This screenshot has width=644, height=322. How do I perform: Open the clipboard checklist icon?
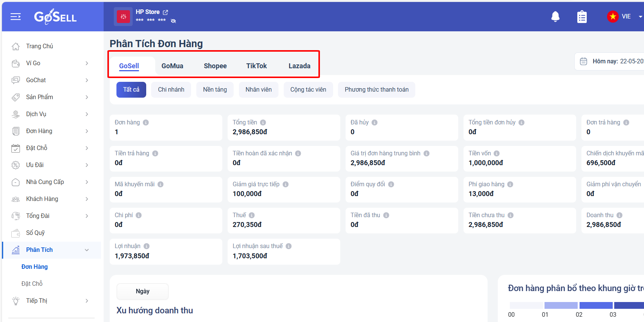point(582,17)
